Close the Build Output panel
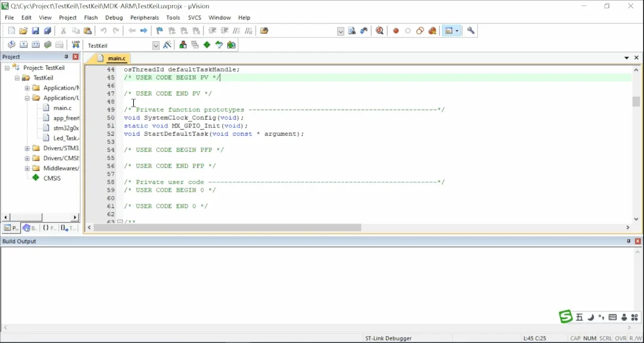 pos(638,241)
